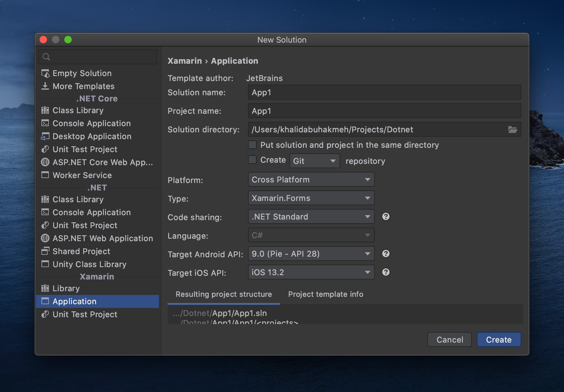
Task: Focus the template search field
Action: click(x=97, y=57)
